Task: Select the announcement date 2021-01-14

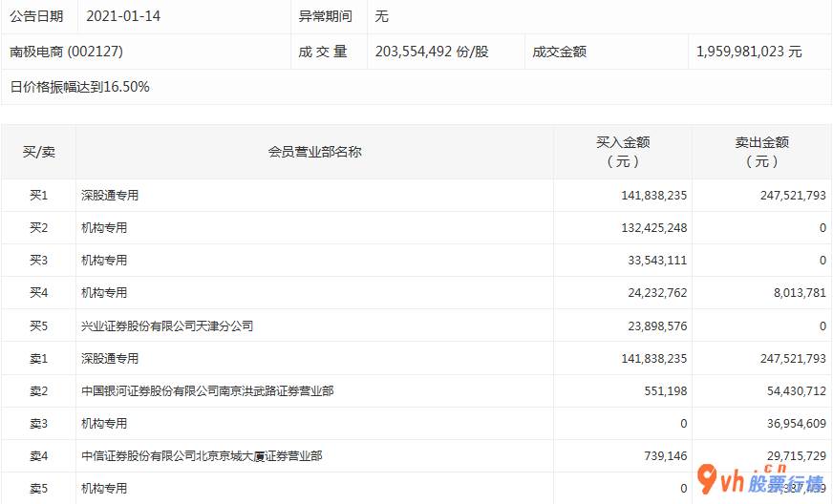Action: point(124,16)
